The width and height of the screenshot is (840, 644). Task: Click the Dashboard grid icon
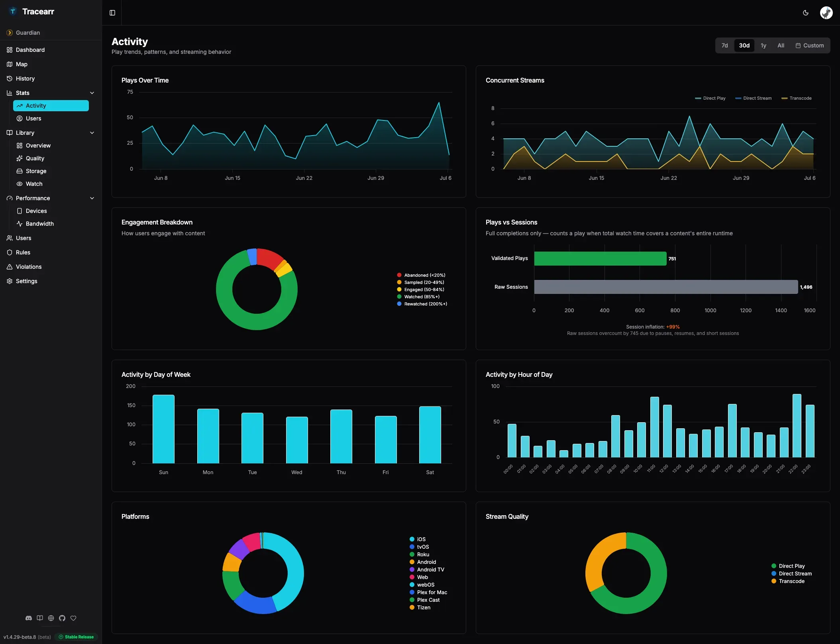coord(10,50)
